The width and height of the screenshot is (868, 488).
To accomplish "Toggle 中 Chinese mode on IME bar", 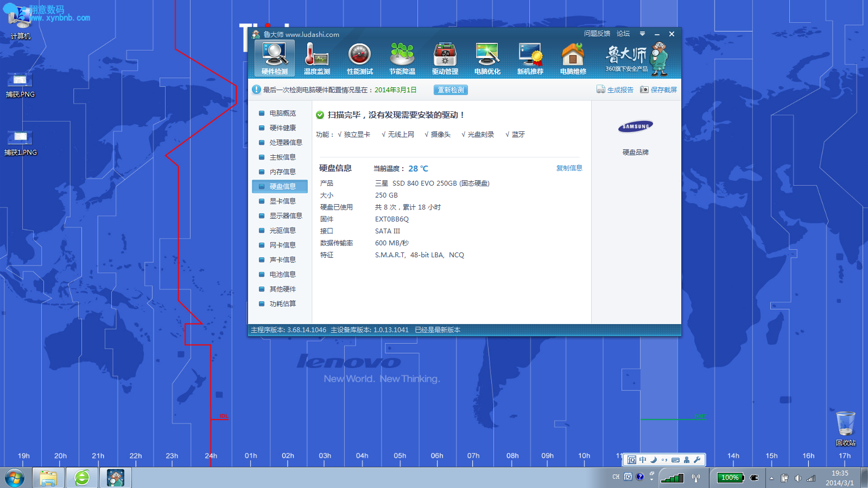I will pyautogui.click(x=643, y=460).
